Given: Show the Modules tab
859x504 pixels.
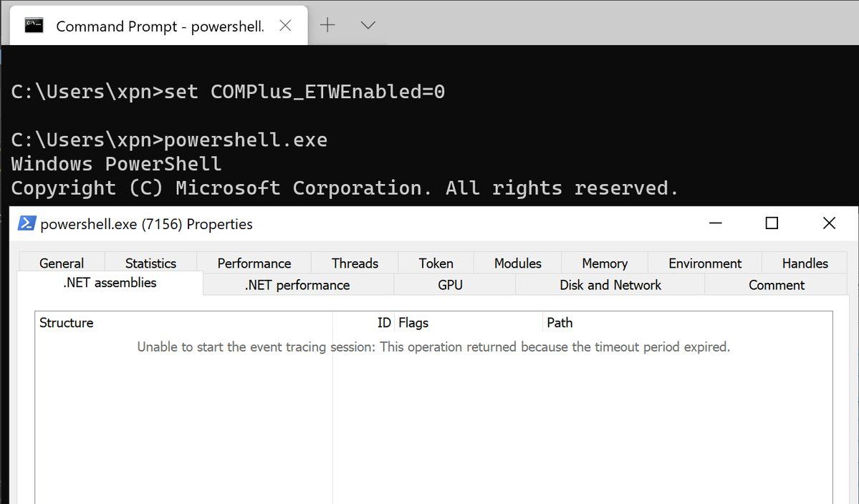Looking at the screenshot, I should point(517,263).
